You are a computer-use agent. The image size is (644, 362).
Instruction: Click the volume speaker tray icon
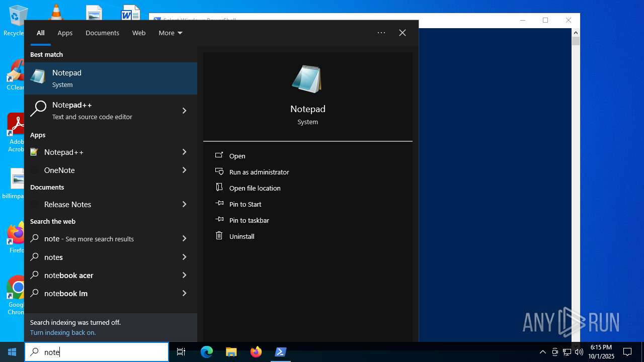579,352
